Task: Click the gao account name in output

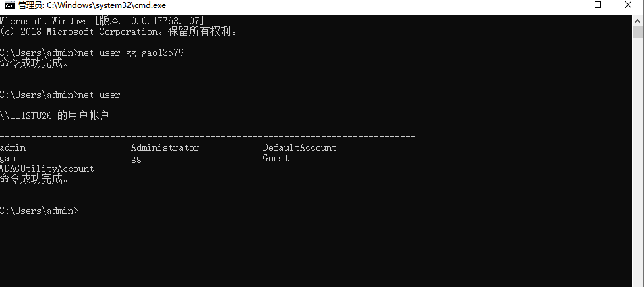Action: click(x=7, y=159)
